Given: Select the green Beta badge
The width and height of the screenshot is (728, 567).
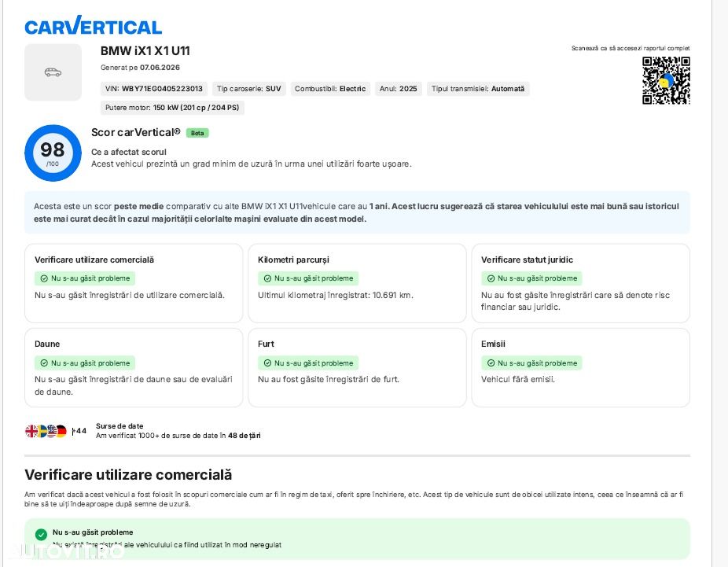Looking at the screenshot, I should [197, 133].
